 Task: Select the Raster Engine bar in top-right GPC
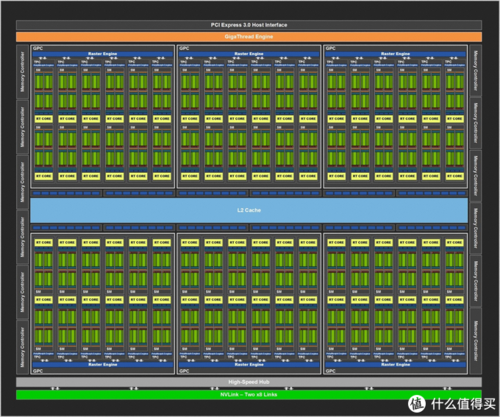click(395, 54)
